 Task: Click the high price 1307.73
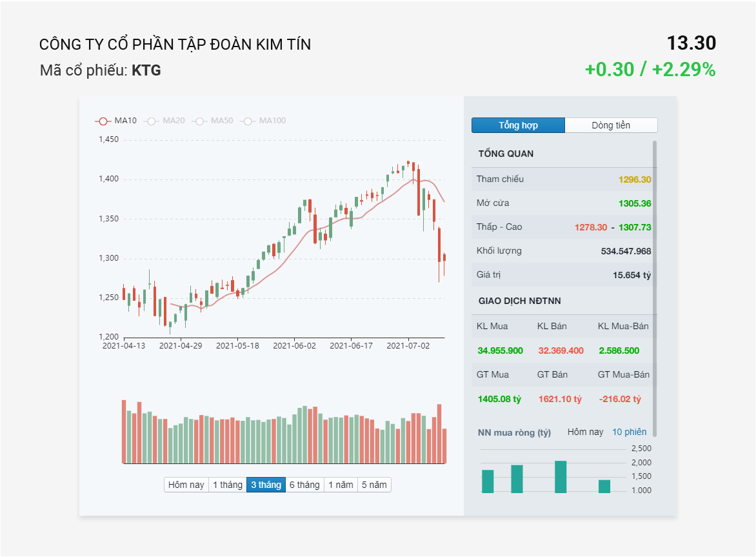click(635, 227)
